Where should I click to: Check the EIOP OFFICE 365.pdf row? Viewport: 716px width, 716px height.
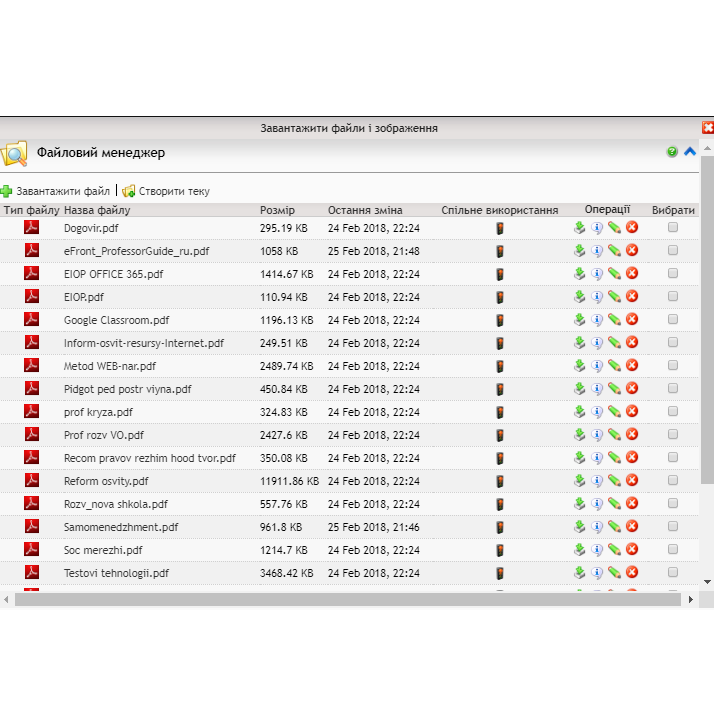[673, 273]
